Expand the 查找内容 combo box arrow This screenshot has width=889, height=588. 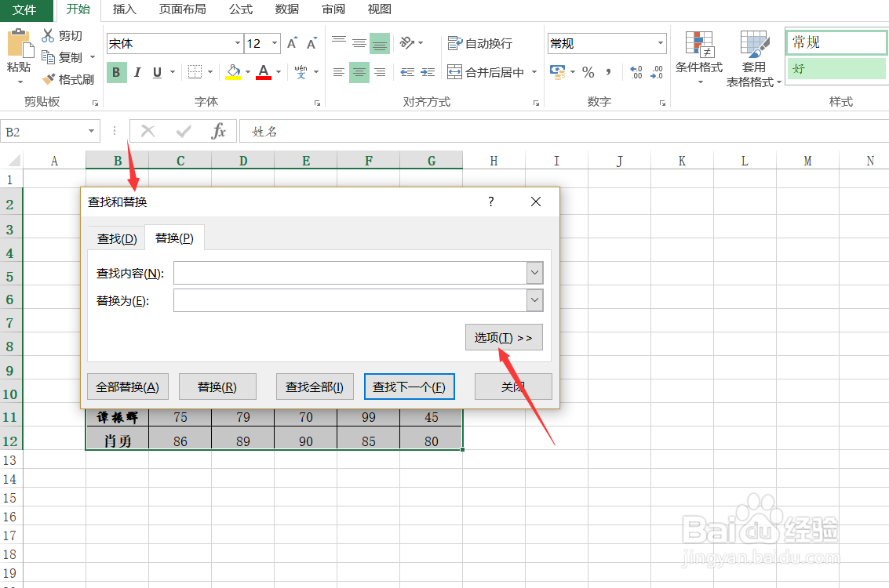[x=534, y=272]
